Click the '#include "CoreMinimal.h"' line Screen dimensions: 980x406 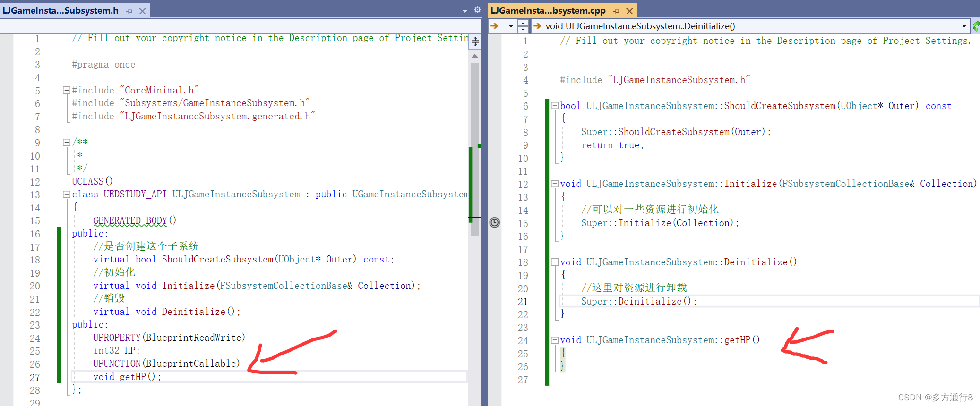click(135, 90)
